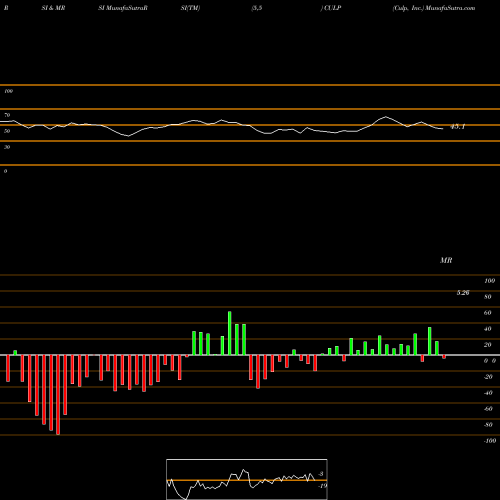Click the -8 value in mini chart
Image resolution: width=500 pixels, height=500 pixels.
(x=321, y=474)
